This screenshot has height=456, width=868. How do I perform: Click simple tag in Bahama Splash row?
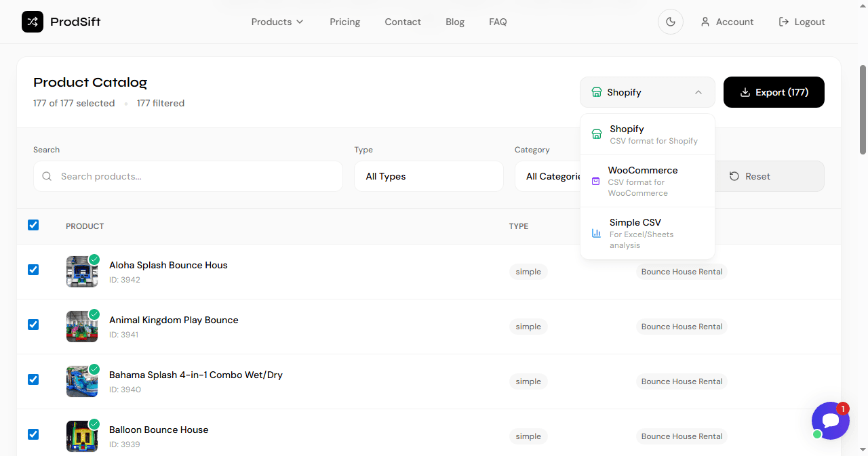click(x=528, y=381)
